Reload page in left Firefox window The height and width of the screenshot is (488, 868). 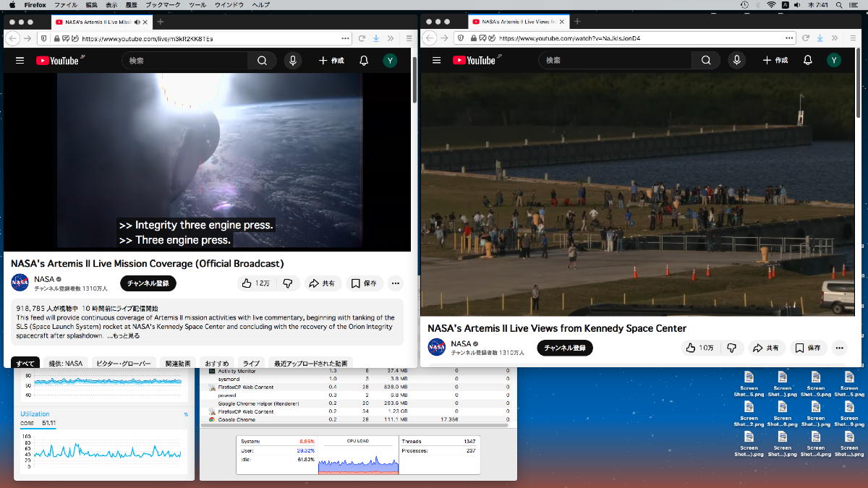click(x=362, y=38)
